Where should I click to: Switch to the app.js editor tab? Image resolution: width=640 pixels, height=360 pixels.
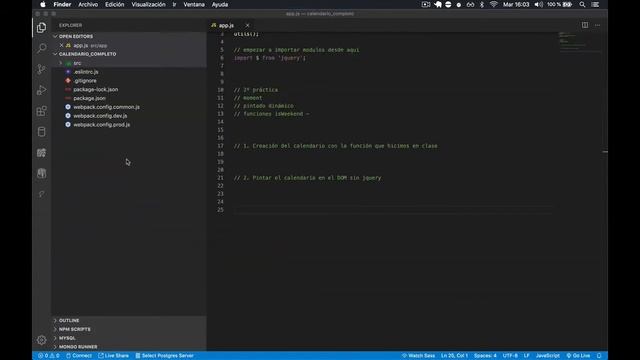(226, 25)
